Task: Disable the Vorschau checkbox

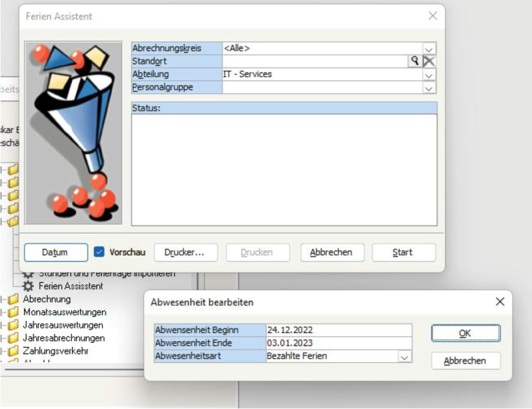Action: coord(100,252)
